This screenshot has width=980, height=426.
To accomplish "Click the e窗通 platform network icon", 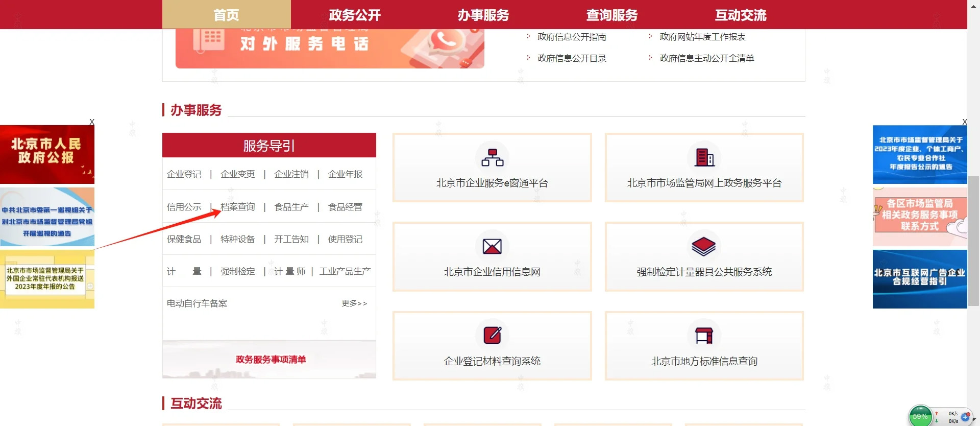I will (x=492, y=157).
